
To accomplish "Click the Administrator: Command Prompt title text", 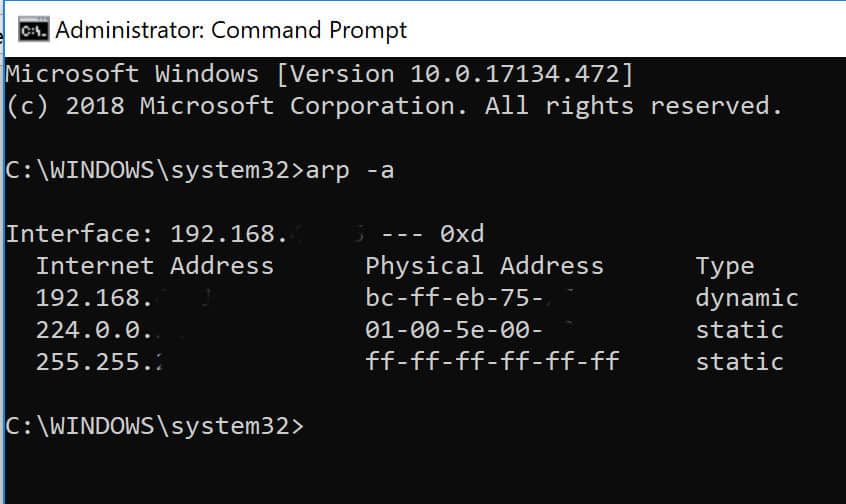I will 231,30.
